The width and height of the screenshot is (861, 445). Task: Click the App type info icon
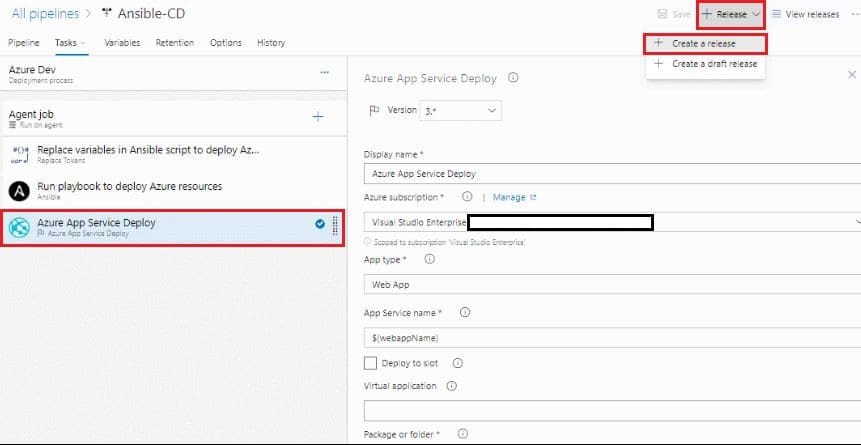click(429, 259)
